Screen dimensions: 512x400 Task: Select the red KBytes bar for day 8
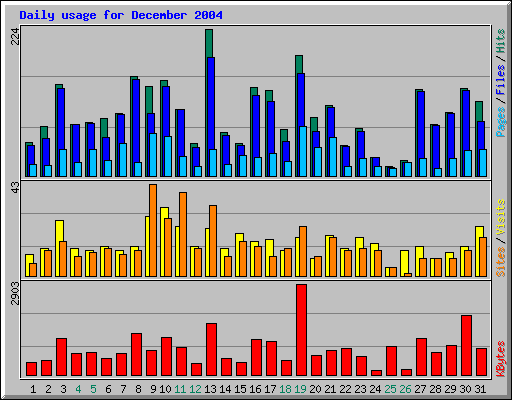[x=136, y=355]
